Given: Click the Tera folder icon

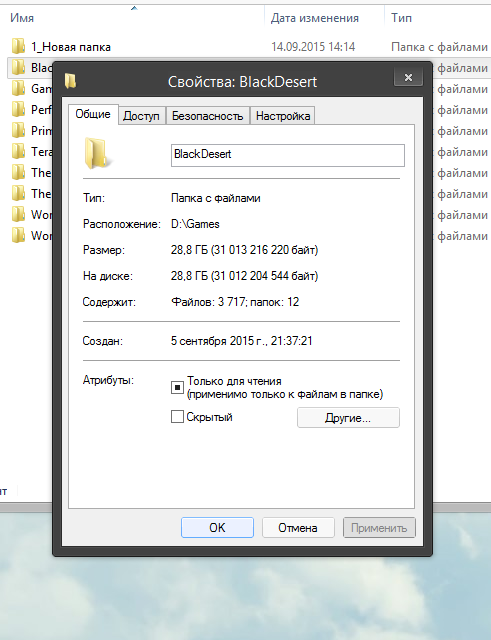Looking at the screenshot, I should click(x=18, y=151).
